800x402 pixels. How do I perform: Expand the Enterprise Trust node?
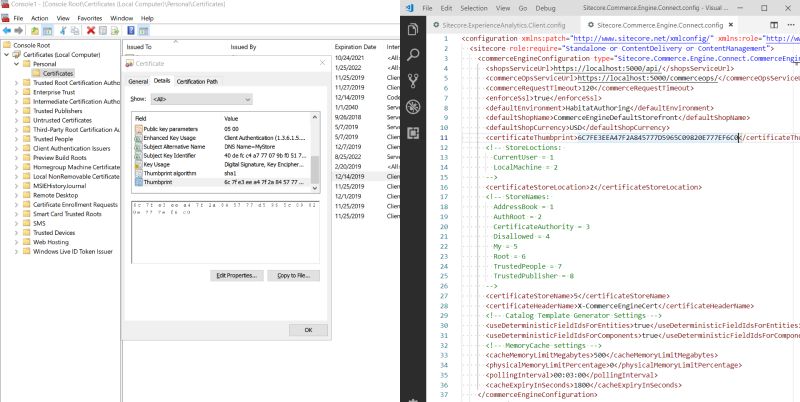[x=16, y=92]
